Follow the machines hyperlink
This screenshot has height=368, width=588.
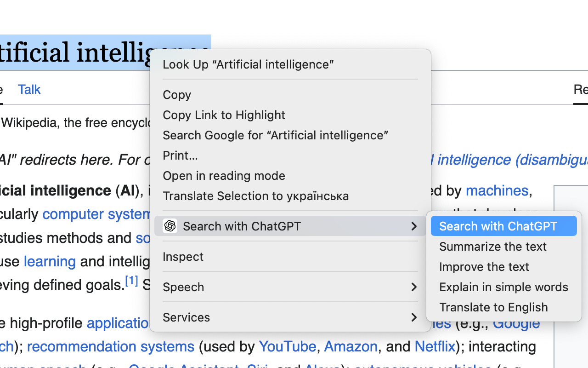point(497,190)
